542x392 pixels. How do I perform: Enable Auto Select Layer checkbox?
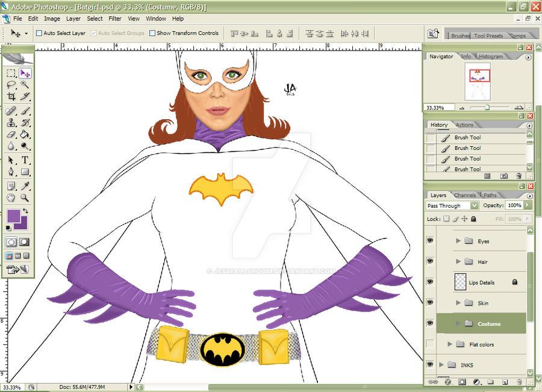click(39, 33)
